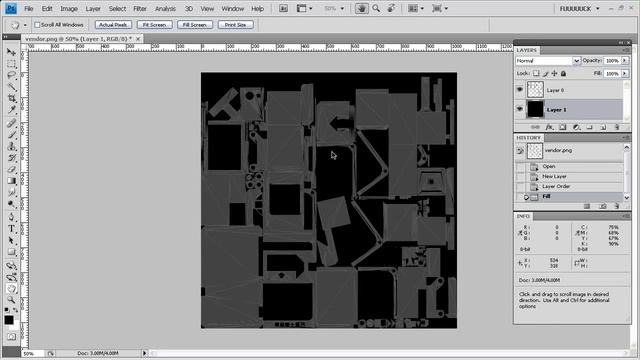
Task: Select the Lasso tool
Action: 11,76
